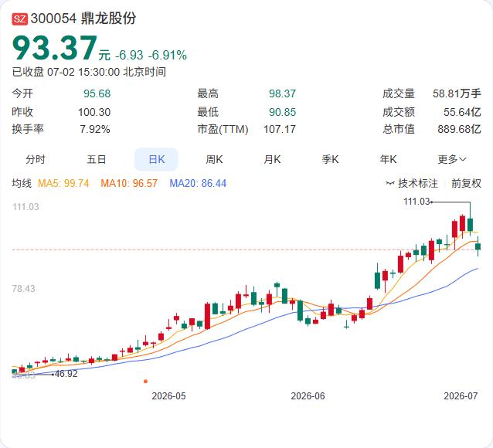Click the MA5: 99.74 legend label

coord(63,183)
